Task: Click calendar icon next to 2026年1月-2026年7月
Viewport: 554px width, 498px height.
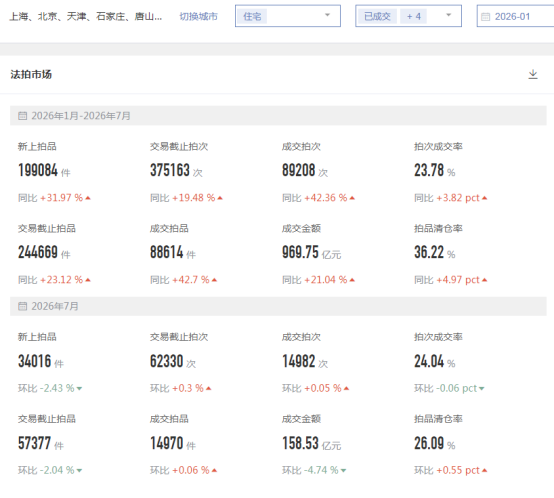Action: pos(22,116)
